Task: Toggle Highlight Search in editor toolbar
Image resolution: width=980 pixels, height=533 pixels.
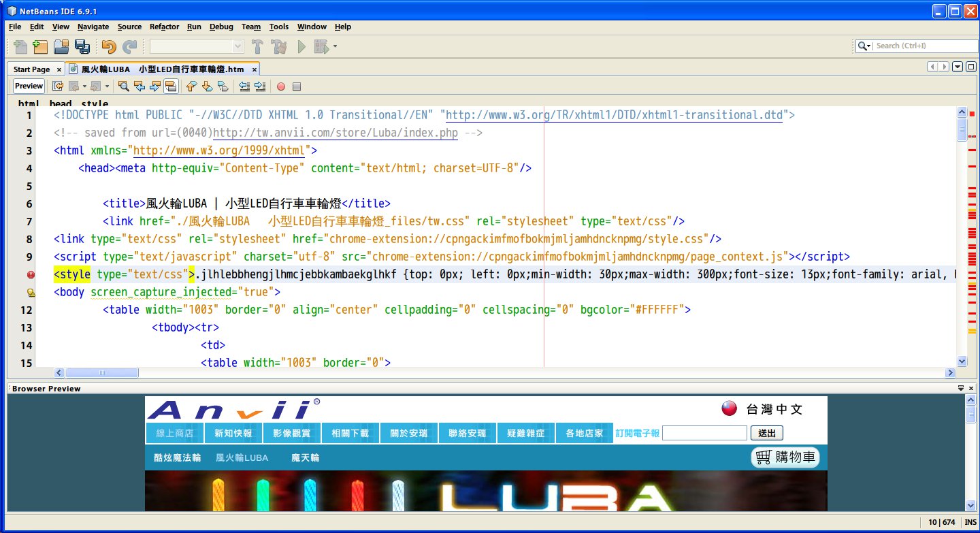Action: pyautogui.click(x=170, y=86)
